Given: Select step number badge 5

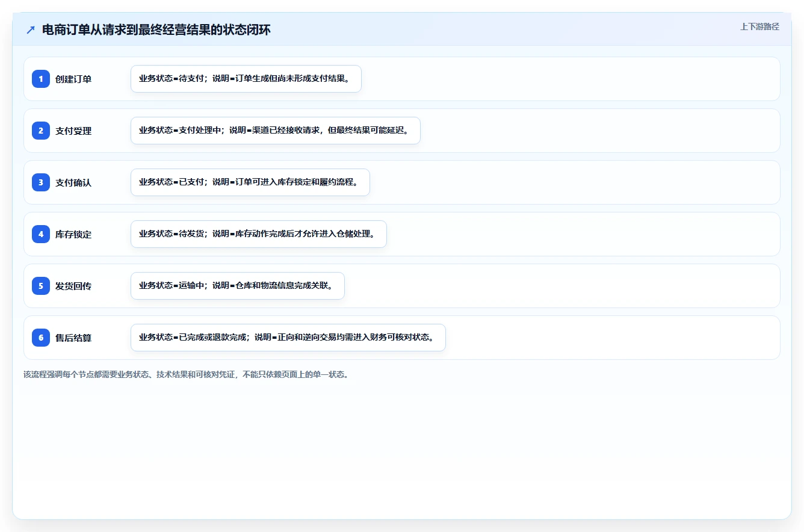Looking at the screenshot, I should tap(41, 286).
